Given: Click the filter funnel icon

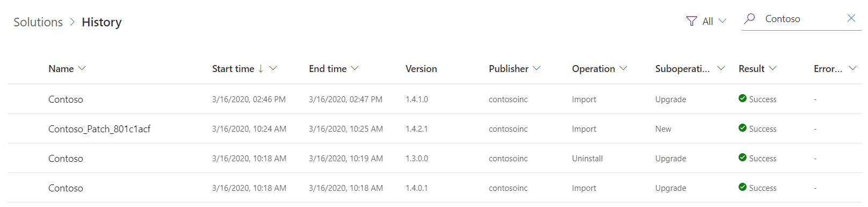Looking at the screenshot, I should (x=691, y=21).
